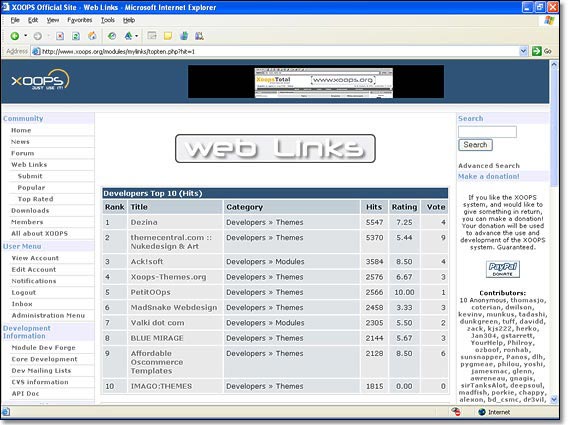Expand the address bar URL dropdown

523,51
